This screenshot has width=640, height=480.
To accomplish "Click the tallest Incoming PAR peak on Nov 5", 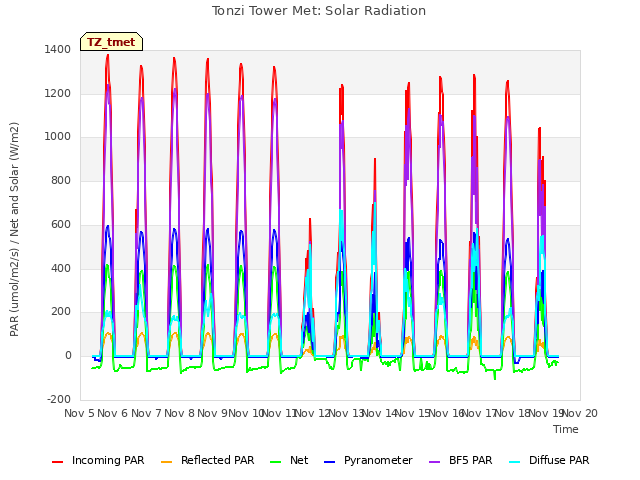I will pyautogui.click(x=108, y=55).
